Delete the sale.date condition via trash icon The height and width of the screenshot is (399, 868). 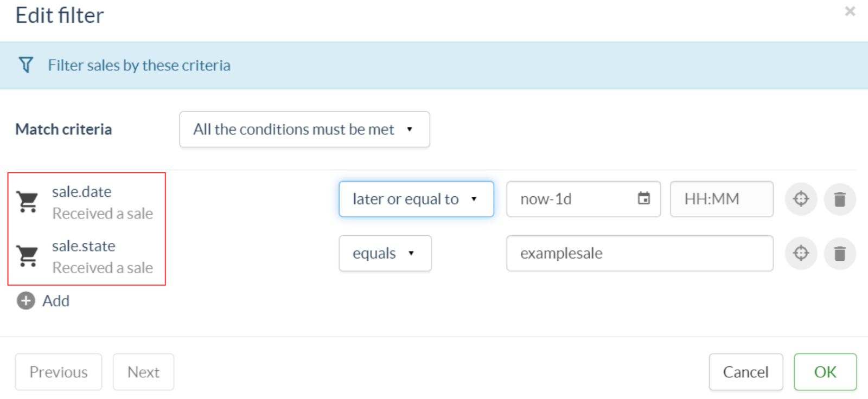[840, 199]
